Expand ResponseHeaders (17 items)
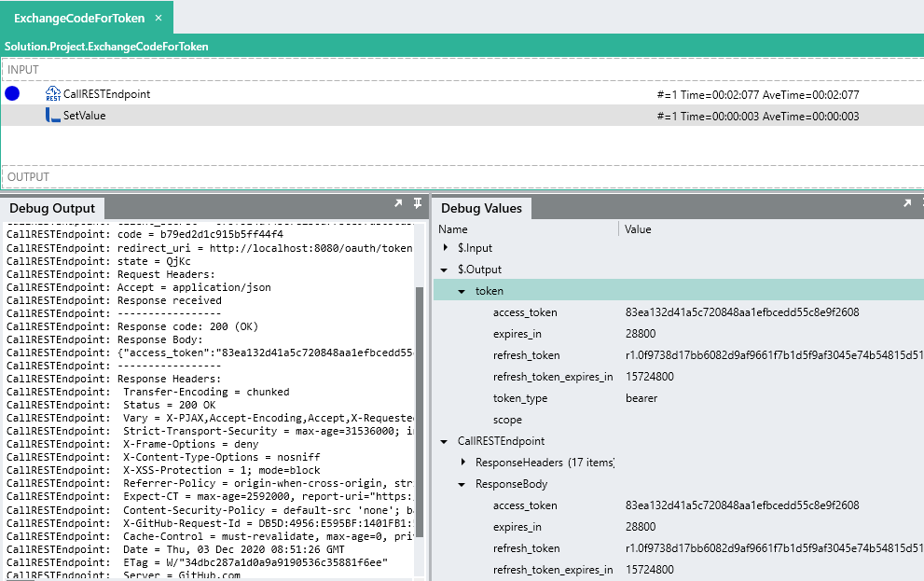The width and height of the screenshot is (924, 581). [x=463, y=463]
